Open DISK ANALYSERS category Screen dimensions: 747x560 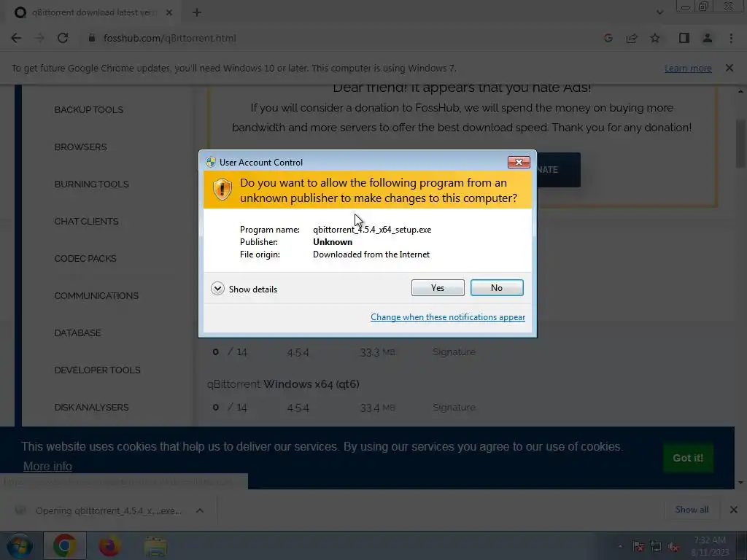point(91,407)
